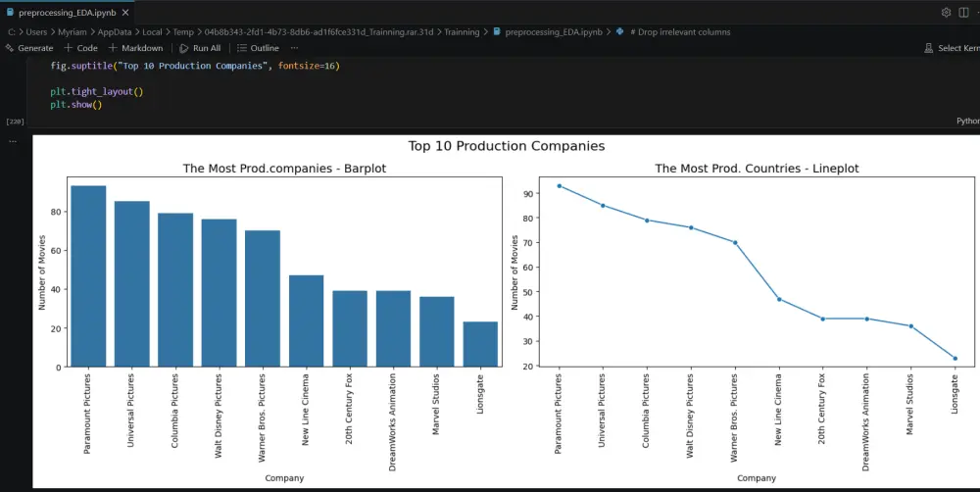Image resolution: width=980 pixels, height=492 pixels.
Task: Click the Walt Disney Pictures bar
Action: click(219, 293)
